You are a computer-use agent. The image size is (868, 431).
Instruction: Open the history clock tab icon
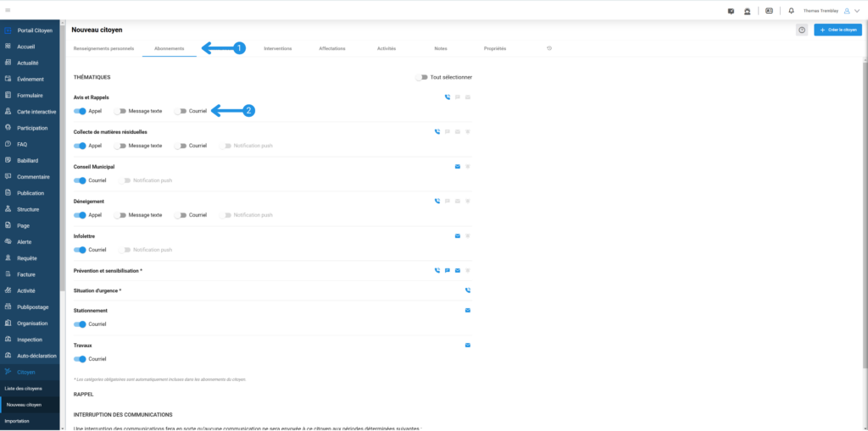click(x=549, y=48)
